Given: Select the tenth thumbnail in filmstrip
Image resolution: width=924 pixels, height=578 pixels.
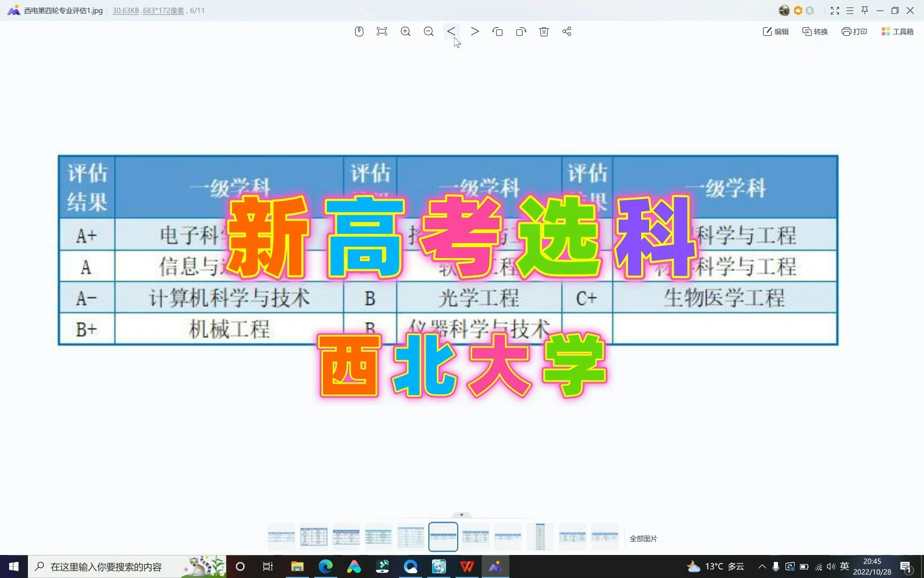Looking at the screenshot, I should [573, 537].
